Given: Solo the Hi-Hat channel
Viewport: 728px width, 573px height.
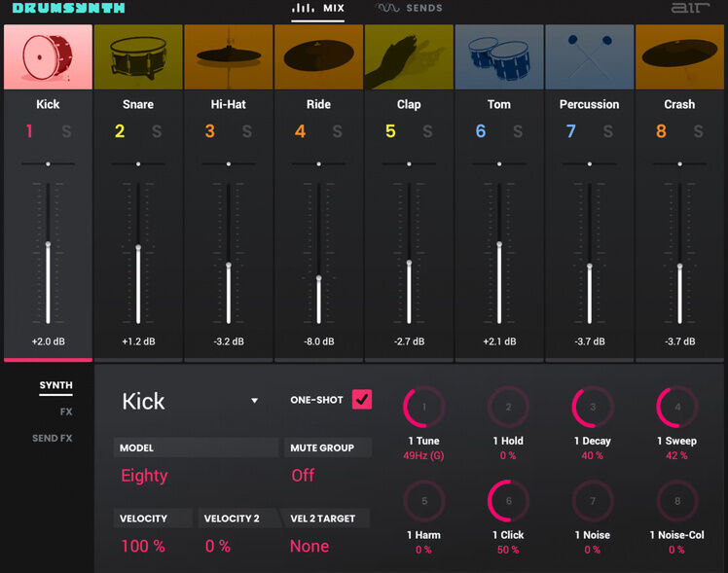Looking at the screenshot, I should pos(247,131).
